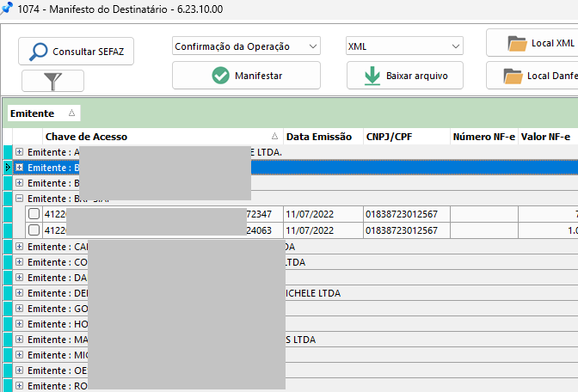Click the pin icon in title bar

(x=6, y=8)
